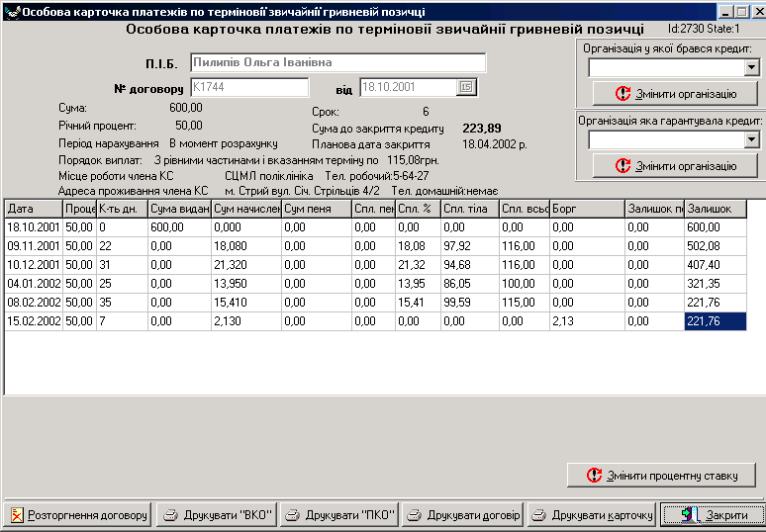Click Друкувати договір button

(x=462, y=515)
